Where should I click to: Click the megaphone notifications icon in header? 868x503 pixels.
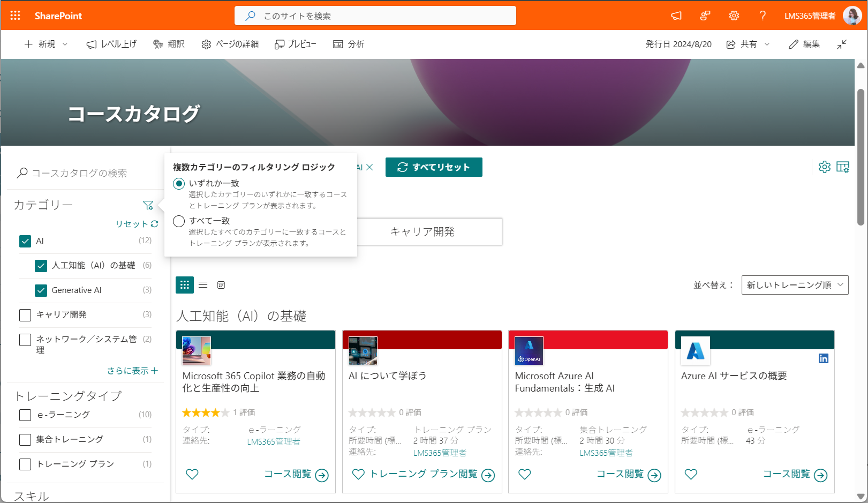point(676,16)
